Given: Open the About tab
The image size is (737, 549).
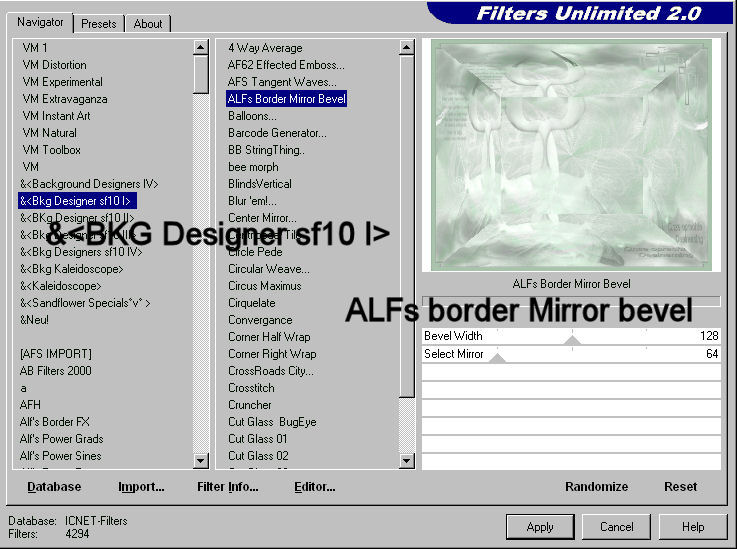Looking at the screenshot, I should (x=148, y=24).
